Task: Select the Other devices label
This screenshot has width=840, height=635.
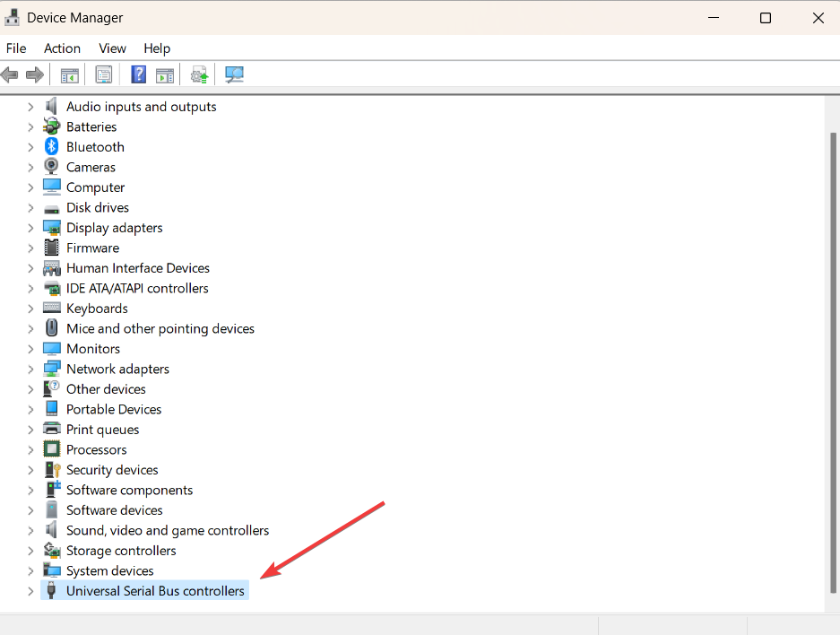Action: point(106,389)
